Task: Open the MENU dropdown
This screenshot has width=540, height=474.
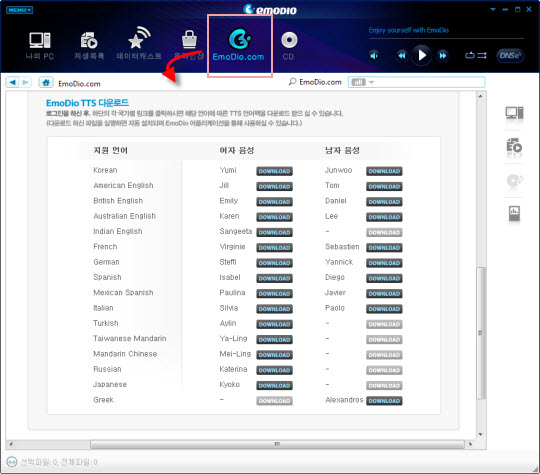Action: click(19, 10)
